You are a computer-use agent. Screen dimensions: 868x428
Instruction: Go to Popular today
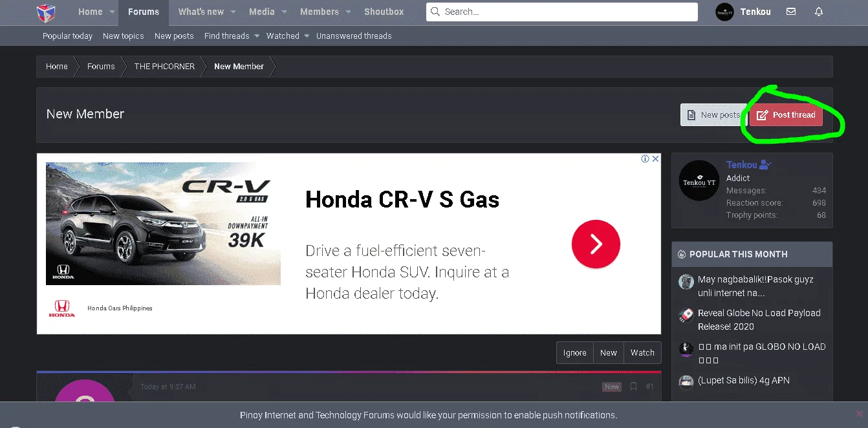coord(67,36)
